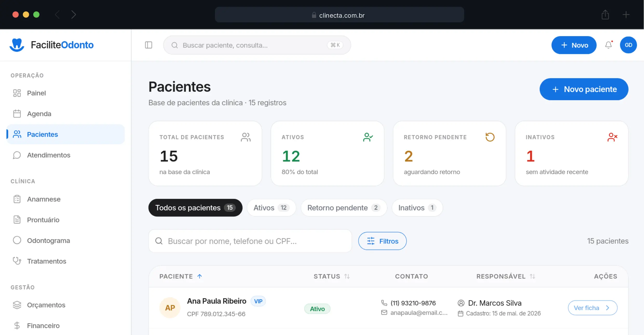Select the Todos os pacientes tab

click(x=195, y=208)
